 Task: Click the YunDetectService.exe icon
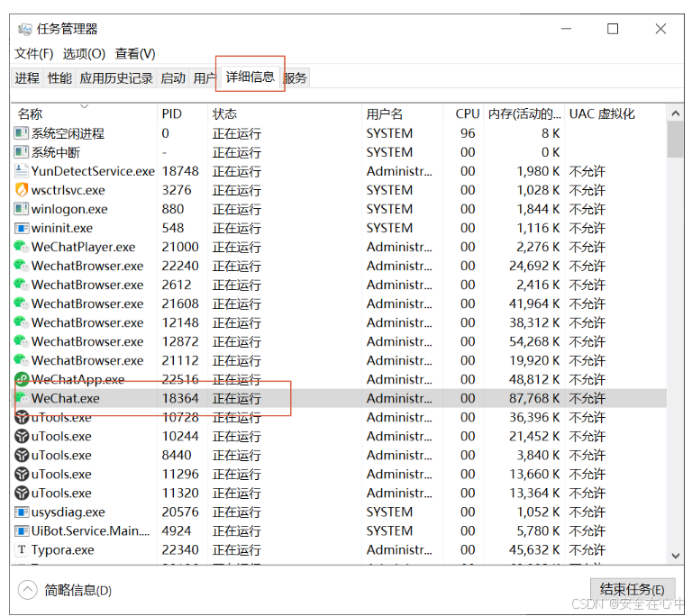22,171
